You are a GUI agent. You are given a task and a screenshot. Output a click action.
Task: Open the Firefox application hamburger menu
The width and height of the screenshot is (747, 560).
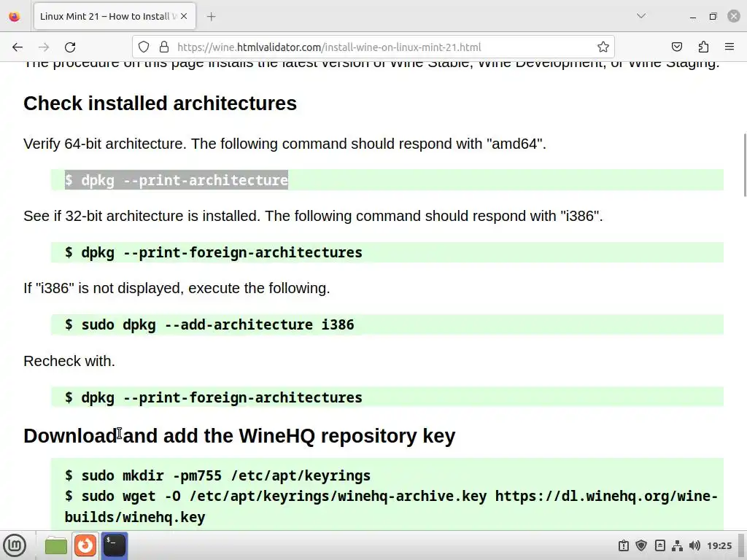click(729, 47)
